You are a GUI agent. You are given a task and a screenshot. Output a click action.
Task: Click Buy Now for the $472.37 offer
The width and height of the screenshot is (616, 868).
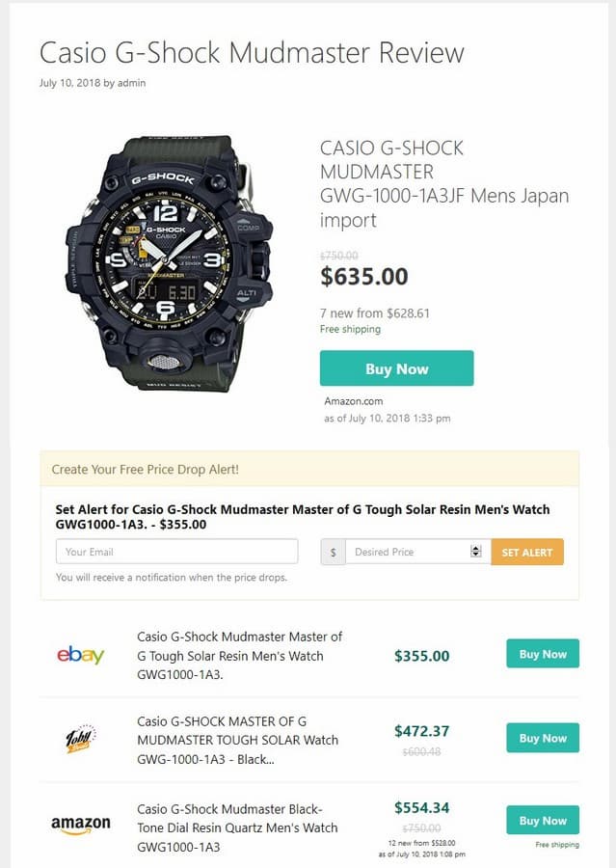[x=543, y=738]
